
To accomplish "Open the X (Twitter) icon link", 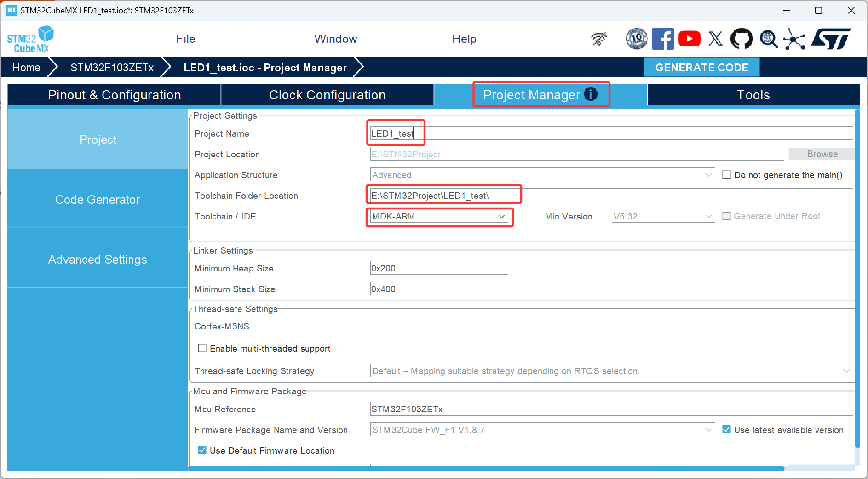I will (715, 39).
